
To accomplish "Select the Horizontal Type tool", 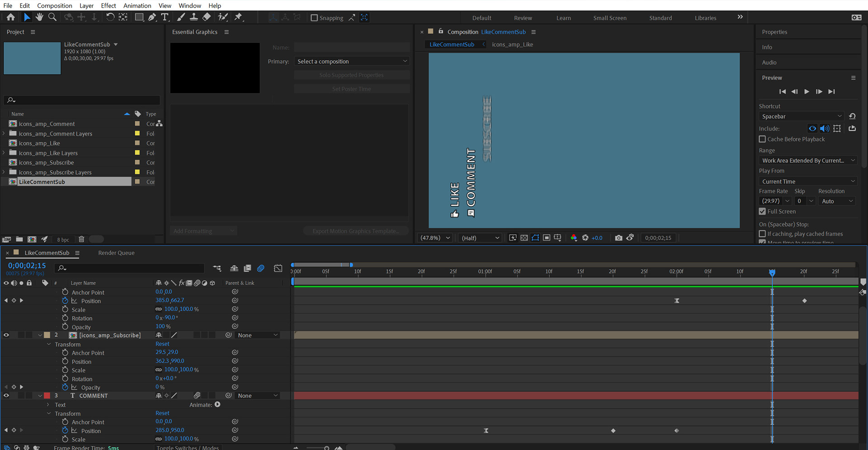I will click(165, 17).
